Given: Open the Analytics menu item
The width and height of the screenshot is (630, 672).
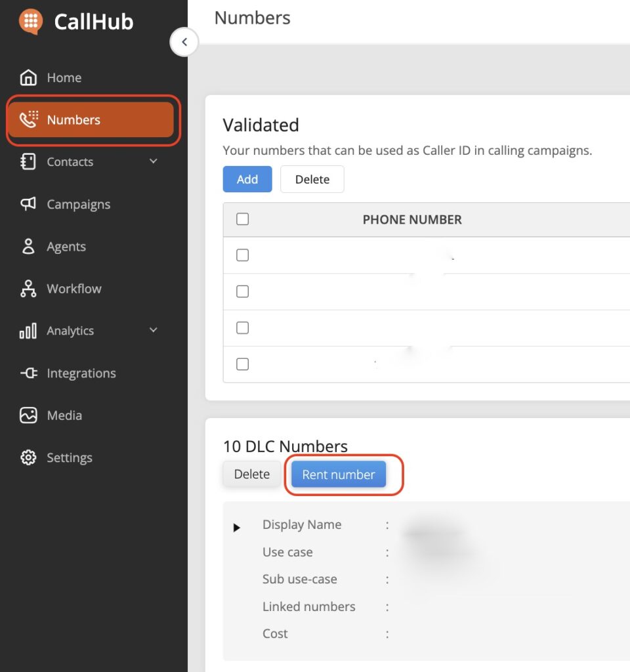Looking at the screenshot, I should pos(70,331).
